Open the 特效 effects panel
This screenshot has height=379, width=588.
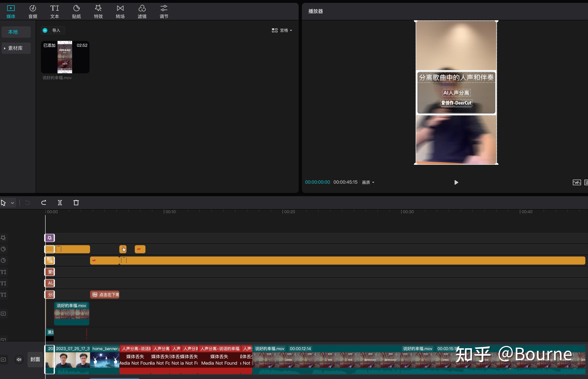[98, 11]
